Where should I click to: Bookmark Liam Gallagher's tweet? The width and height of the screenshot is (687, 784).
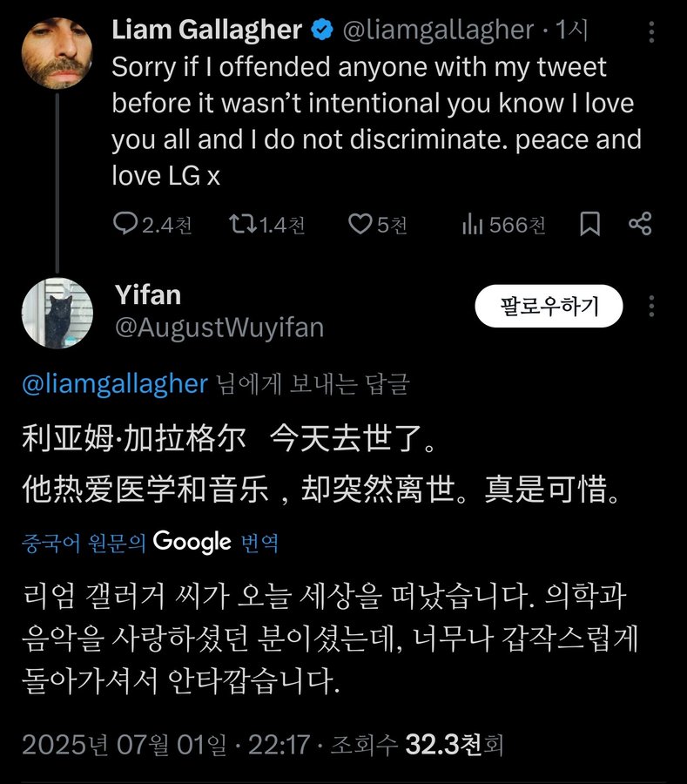tap(589, 225)
